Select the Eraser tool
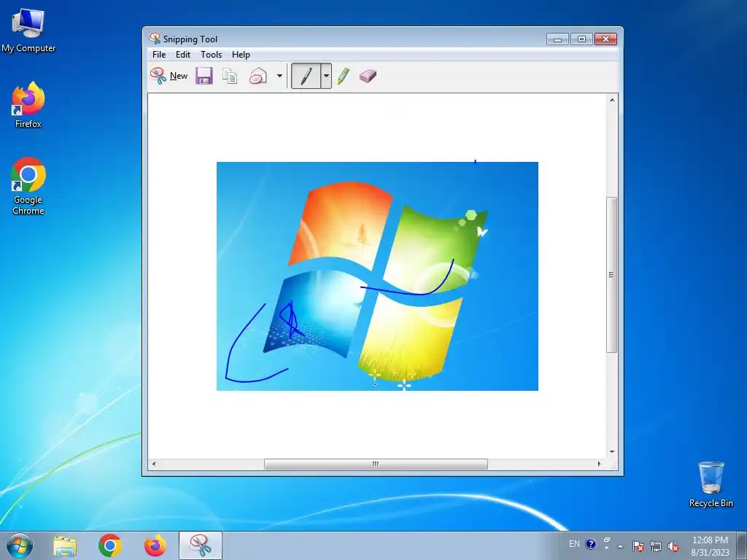 coord(368,76)
